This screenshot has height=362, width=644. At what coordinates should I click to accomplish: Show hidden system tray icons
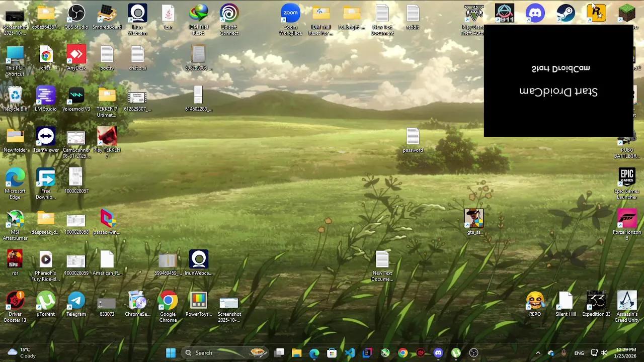[538, 353]
